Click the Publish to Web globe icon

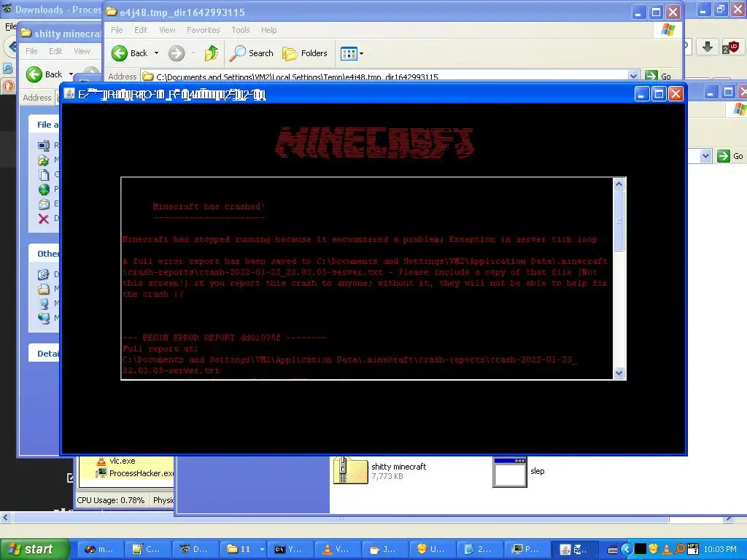(43, 190)
